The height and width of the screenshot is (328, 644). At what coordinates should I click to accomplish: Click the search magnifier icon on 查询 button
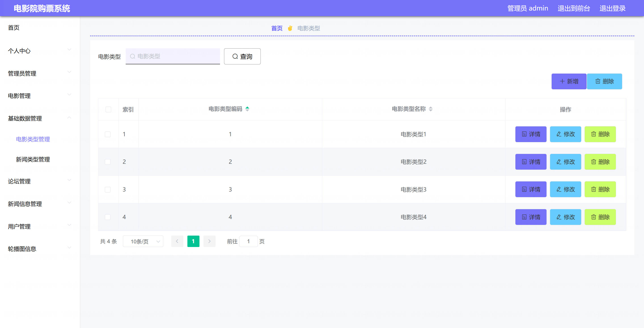tap(235, 56)
